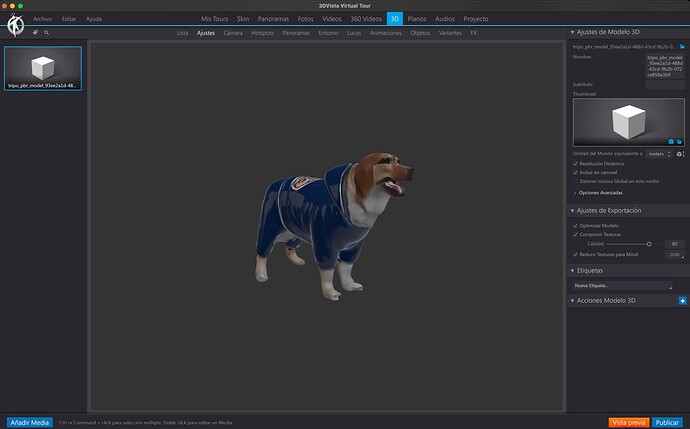Click the search magnifier icon
The height and width of the screenshot is (429, 690).
click(x=48, y=32)
